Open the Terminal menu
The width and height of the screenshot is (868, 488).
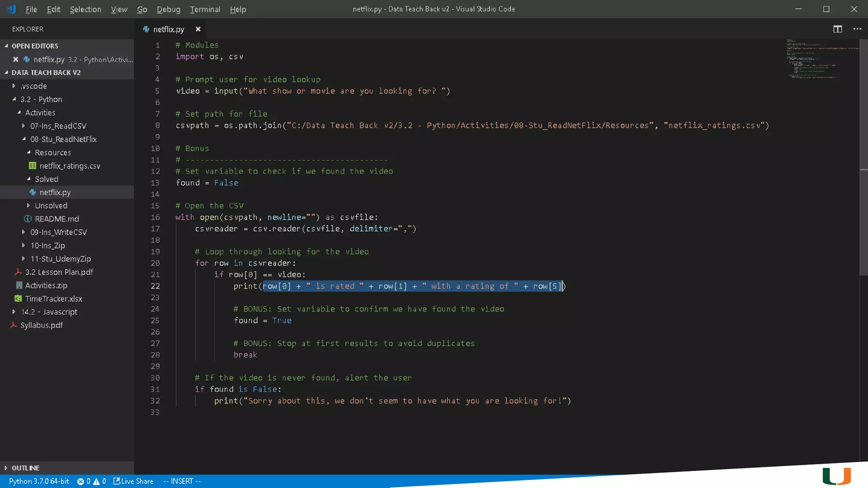point(205,9)
